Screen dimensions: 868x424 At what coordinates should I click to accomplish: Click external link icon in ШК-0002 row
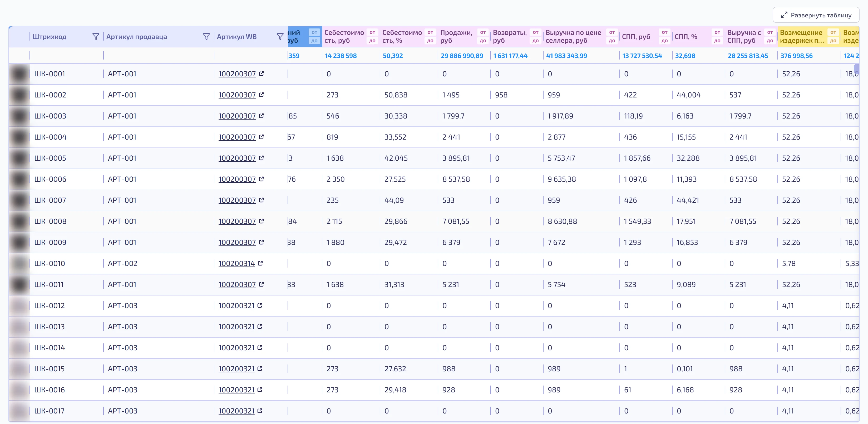[261, 95]
